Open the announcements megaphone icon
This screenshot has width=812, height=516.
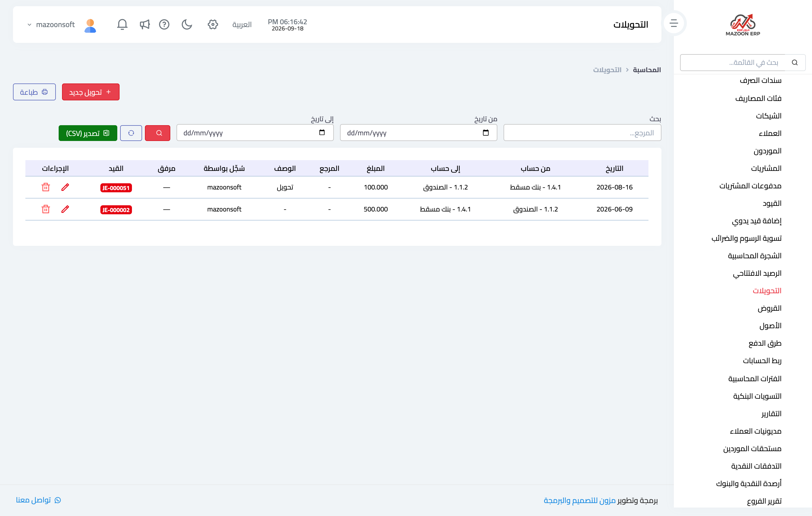tap(145, 24)
